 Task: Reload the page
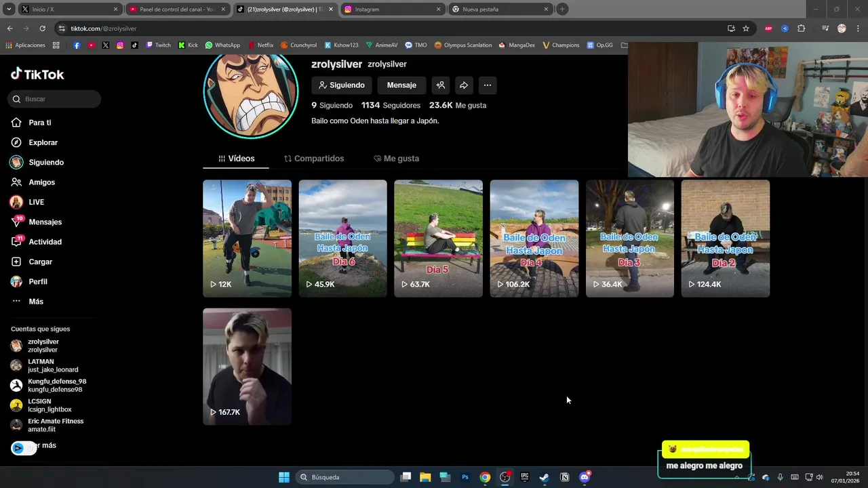(x=42, y=28)
